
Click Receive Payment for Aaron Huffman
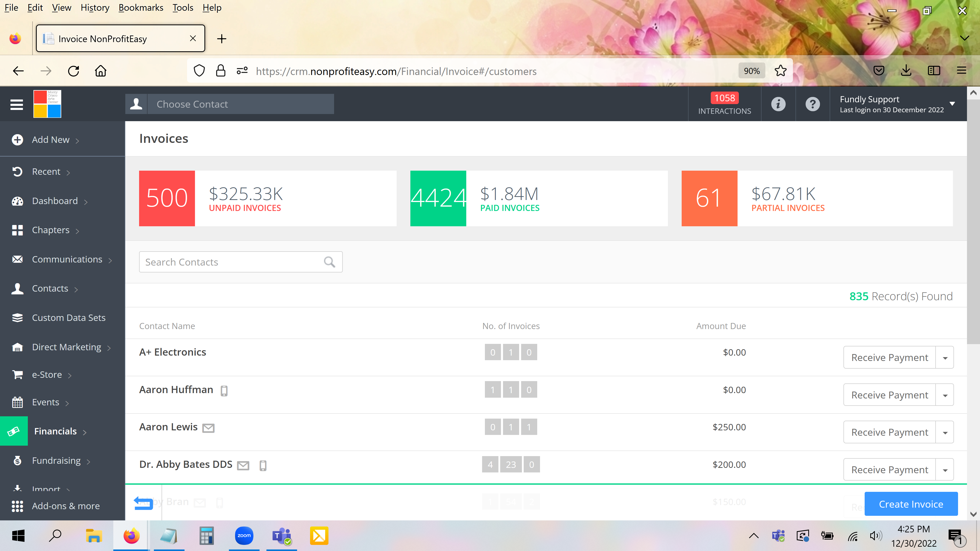coord(889,395)
